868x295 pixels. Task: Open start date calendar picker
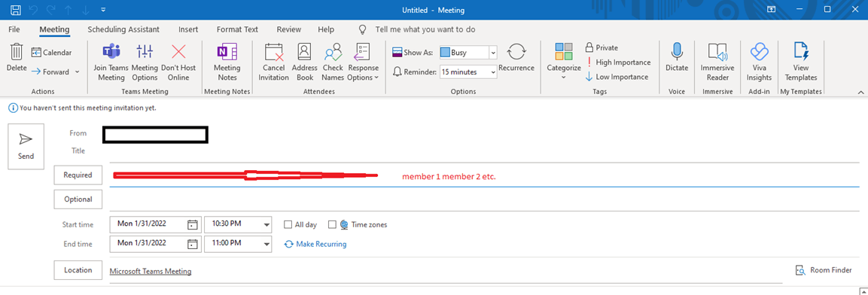point(193,225)
